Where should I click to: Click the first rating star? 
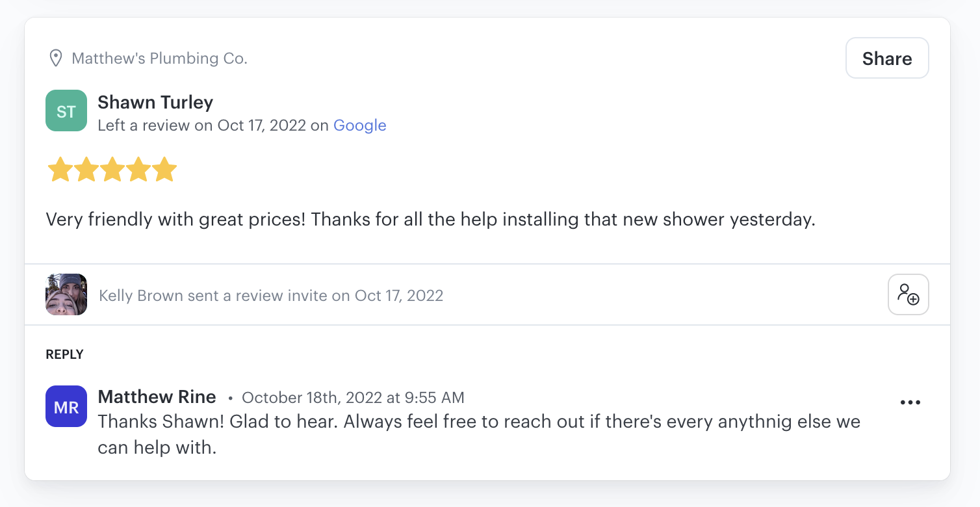(60, 170)
